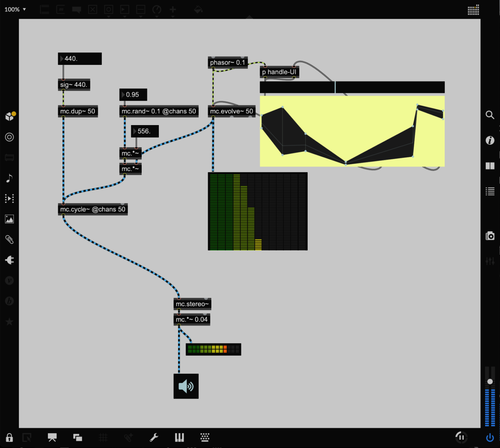Click the 0.95 number box
Screen dimensions: 500x448
[x=133, y=95]
